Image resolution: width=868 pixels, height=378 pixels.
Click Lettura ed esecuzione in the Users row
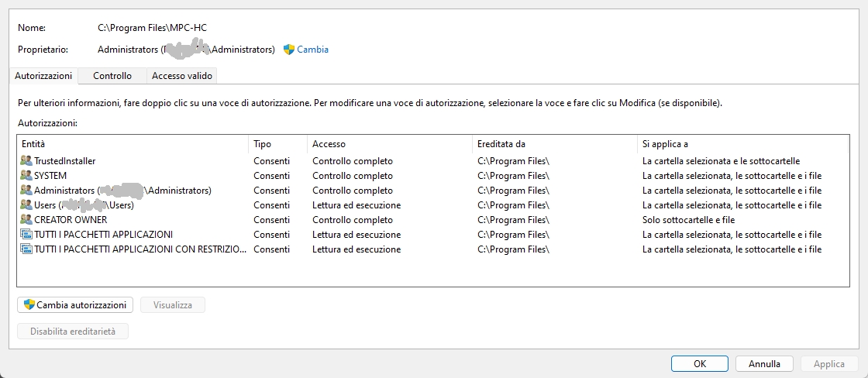[x=356, y=205]
